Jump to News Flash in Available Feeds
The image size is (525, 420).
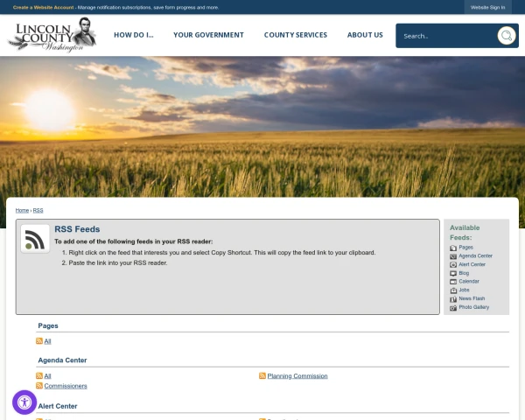click(472, 298)
